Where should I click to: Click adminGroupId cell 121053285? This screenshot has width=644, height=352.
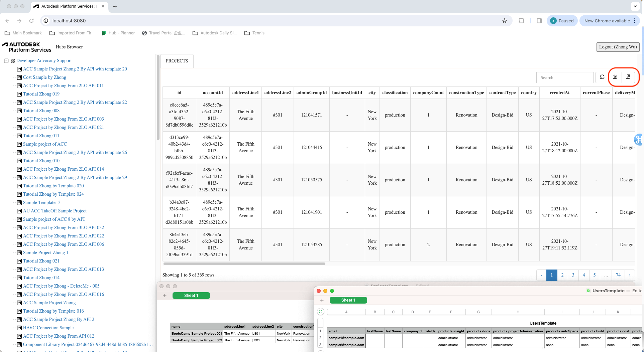[x=312, y=245]
